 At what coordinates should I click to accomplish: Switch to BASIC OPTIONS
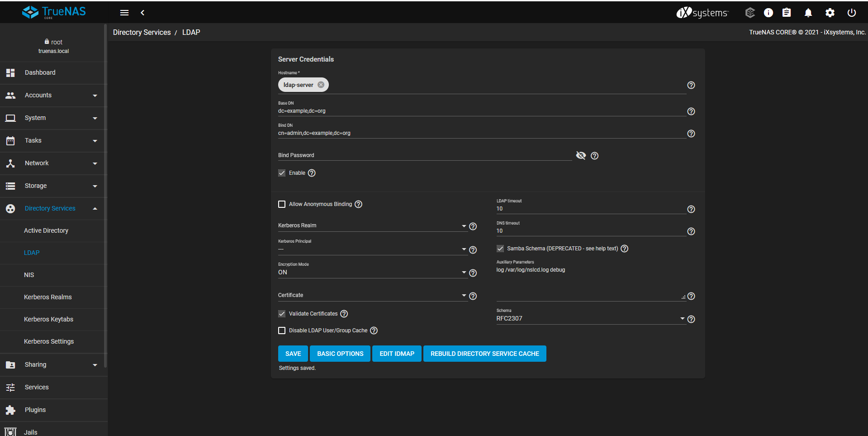(340, 354)
